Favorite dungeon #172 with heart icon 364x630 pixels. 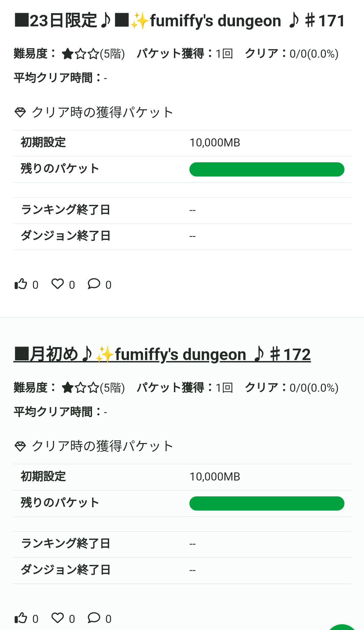tap(58, 618)
